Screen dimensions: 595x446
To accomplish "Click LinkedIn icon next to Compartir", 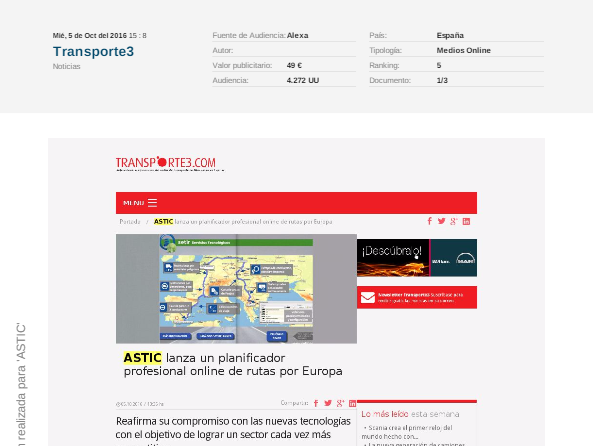I will (353, 403).
